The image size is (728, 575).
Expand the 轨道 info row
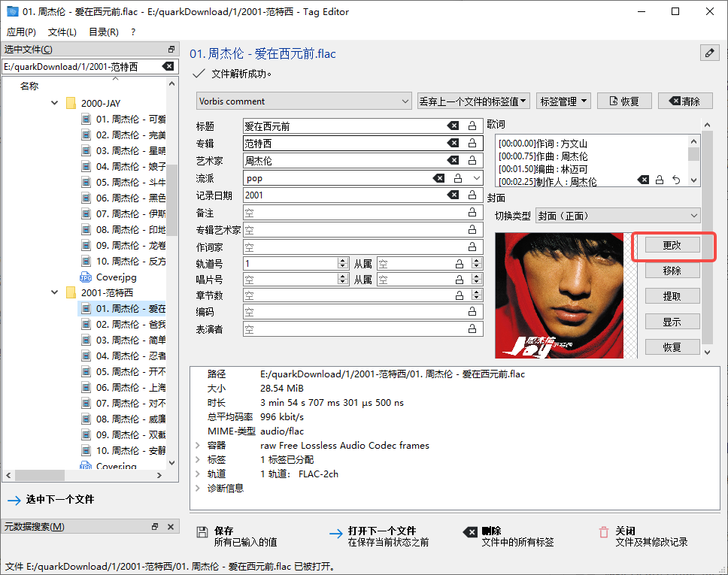[x=199, y=474]
